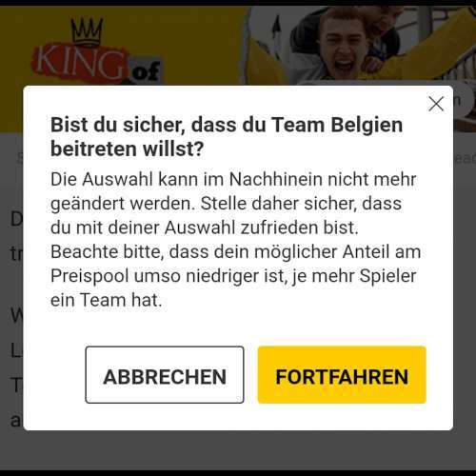This screenshot has width=476, height=476.
Task: Click the words 'Team Belgien' in the heading
Action: tap(337, 125)
